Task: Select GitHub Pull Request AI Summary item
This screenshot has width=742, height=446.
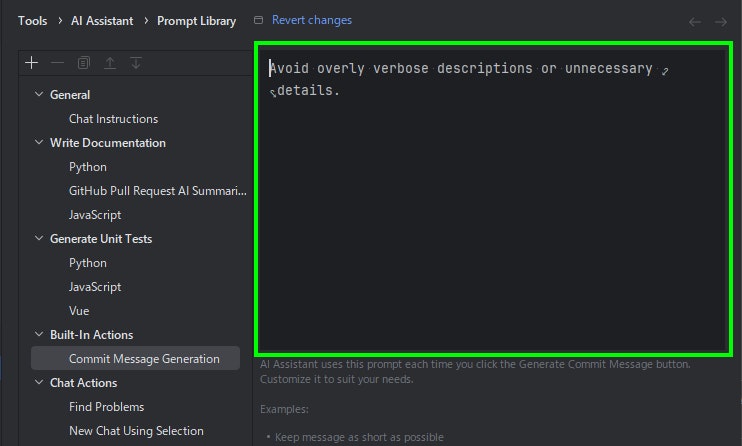Action: point(158,191)
